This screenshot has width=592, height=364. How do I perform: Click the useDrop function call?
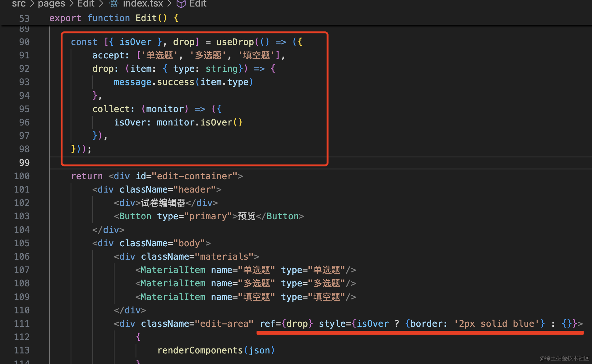click(235, 42)
